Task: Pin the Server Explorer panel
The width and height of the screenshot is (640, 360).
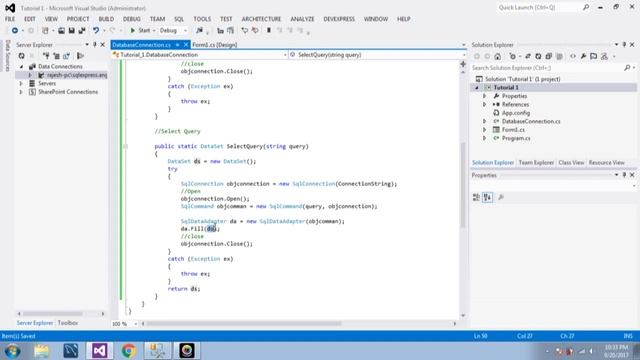Action: tap(95, 44)
